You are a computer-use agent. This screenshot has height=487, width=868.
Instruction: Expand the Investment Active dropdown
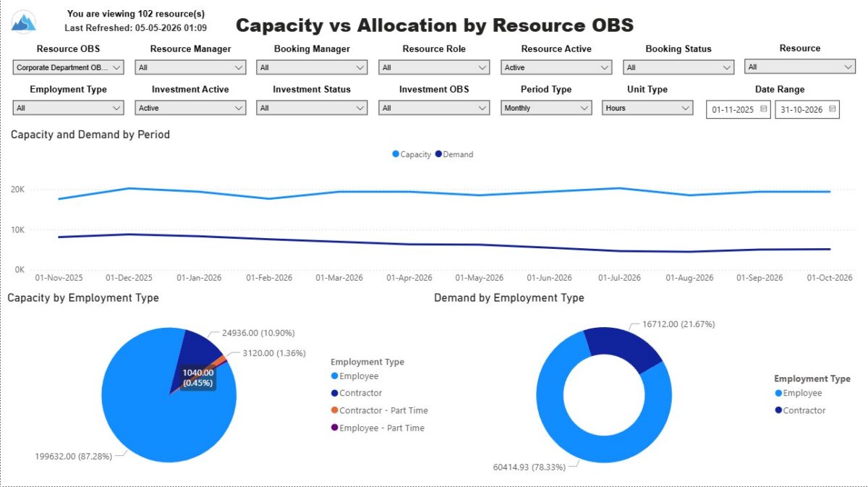191,108
